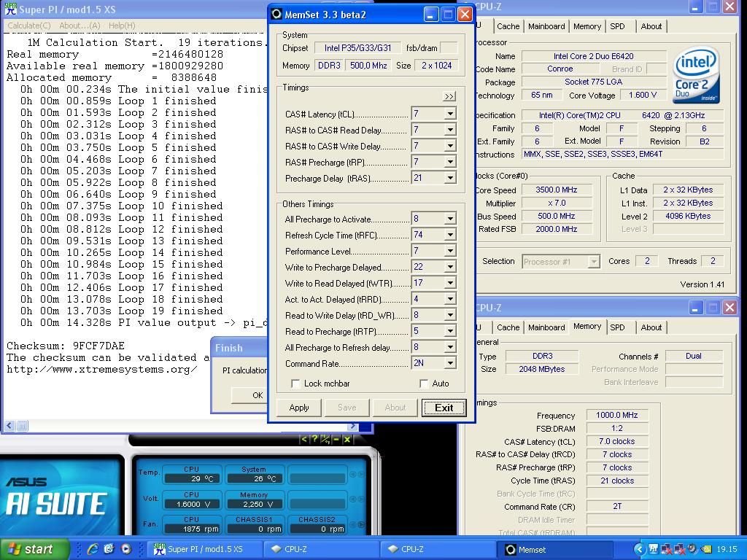
Task: Open RAS# Precharge (tRP) dropdown
Action: coord(449,163)
